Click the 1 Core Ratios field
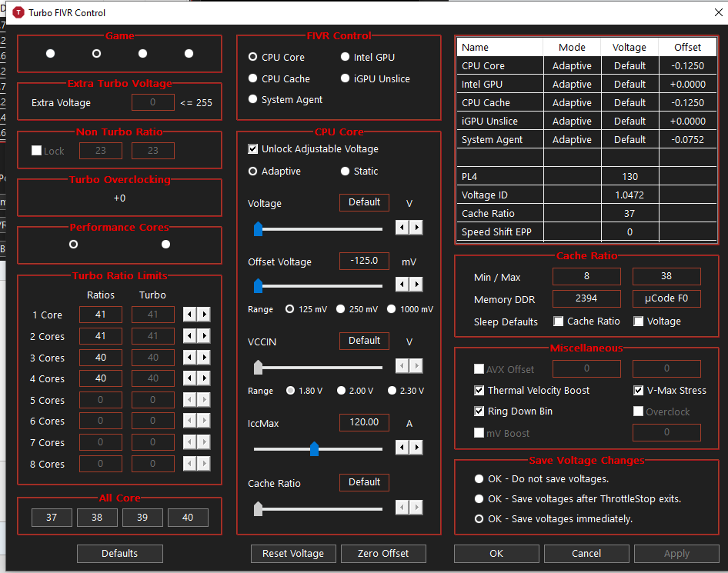This screenshot has height=573, width=728. click(x=101, y=315)
